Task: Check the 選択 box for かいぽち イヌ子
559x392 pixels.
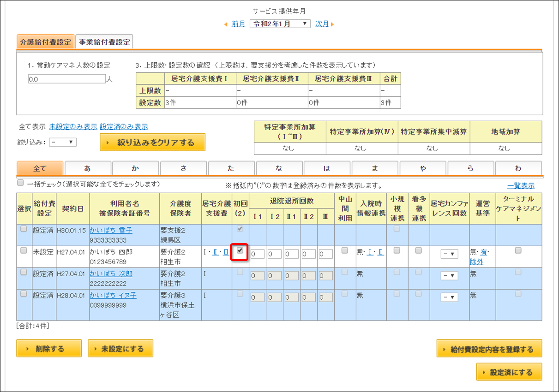Action: pos(24,294)
